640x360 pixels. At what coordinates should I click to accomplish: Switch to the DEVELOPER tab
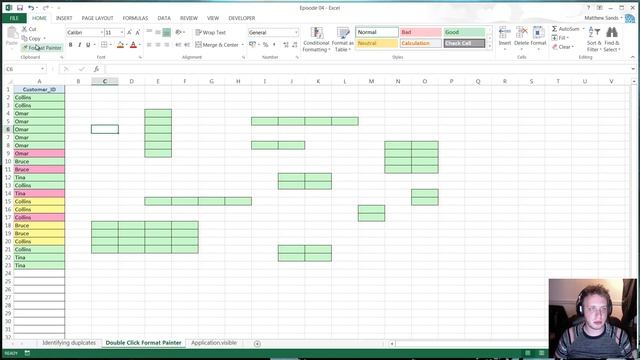242,18
